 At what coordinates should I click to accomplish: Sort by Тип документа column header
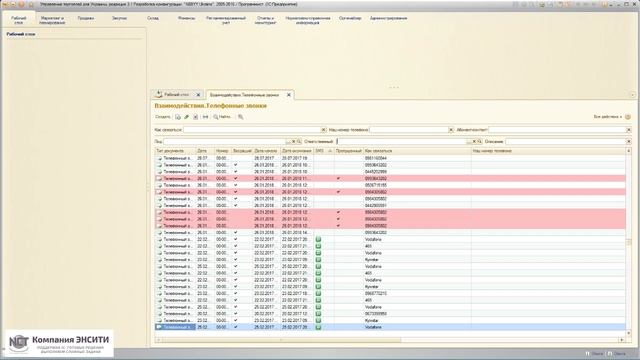pos(175,151)
